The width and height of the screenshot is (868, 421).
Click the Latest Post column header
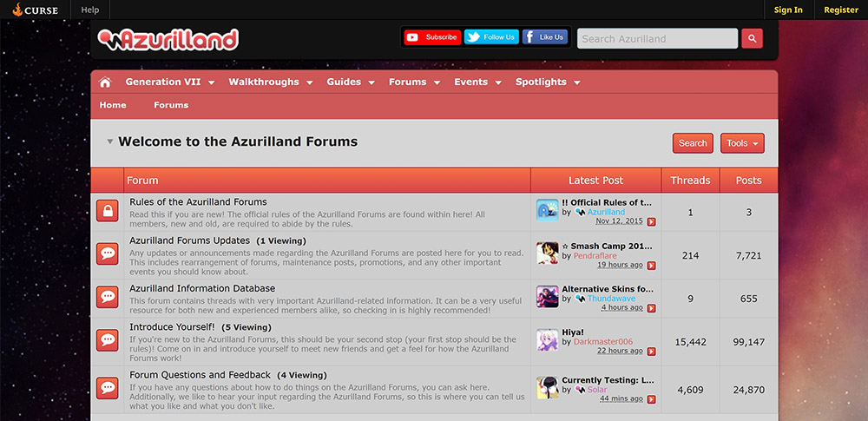[595, 181]
